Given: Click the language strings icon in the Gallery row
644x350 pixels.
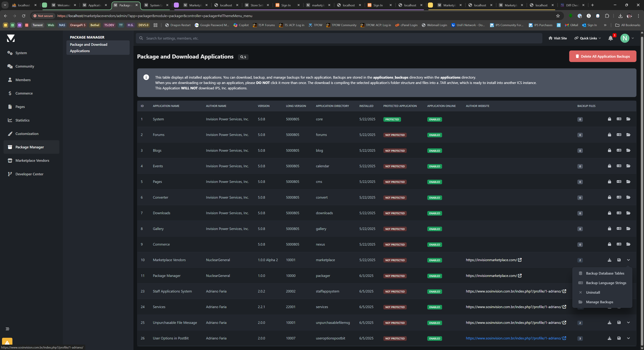Looking at the screenshot, I should pyautogui.click(x=619, y=229).
